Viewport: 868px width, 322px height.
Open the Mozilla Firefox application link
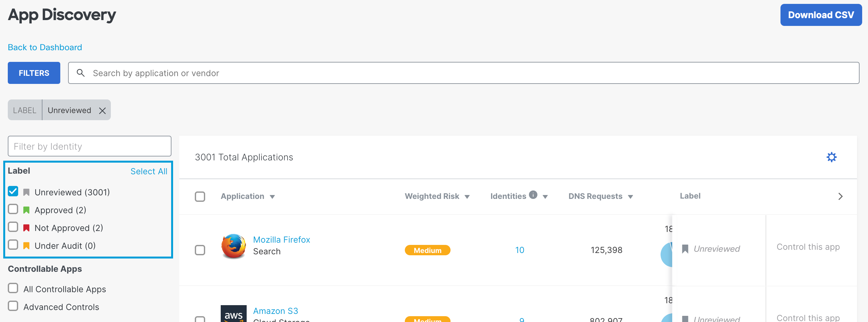[281, 239]
